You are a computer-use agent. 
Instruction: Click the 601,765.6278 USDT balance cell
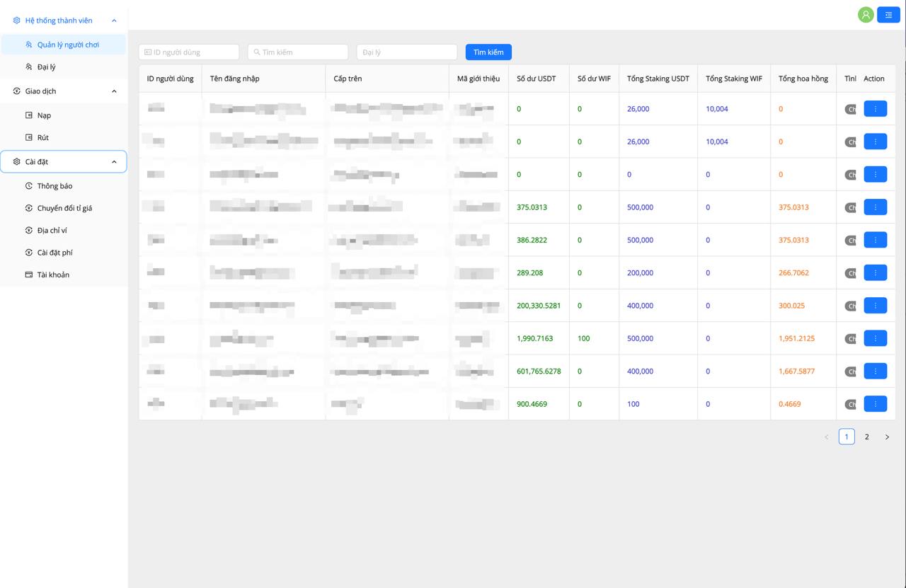point(539,371)
